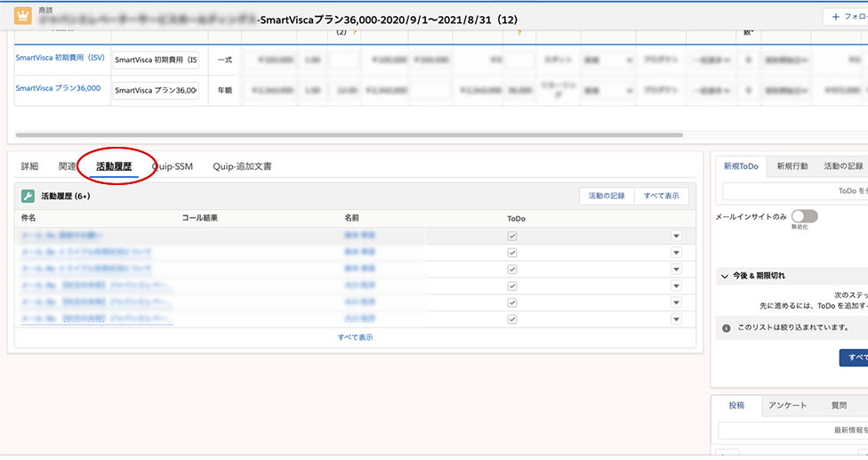Image resolution: width=868 pixels, height=460 pixels.
Task: Open the action menu arrow of fifth activity row
Action: point(676,303)
